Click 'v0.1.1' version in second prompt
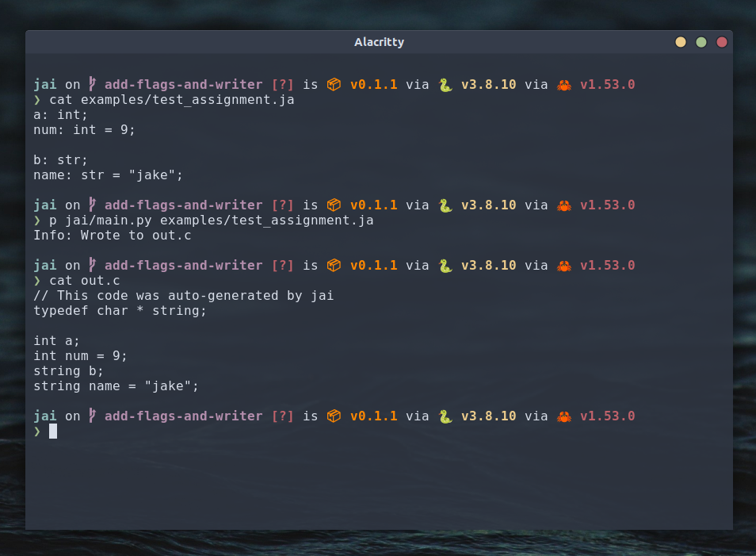This screenshot has height=556, width=756. point(374,205)
